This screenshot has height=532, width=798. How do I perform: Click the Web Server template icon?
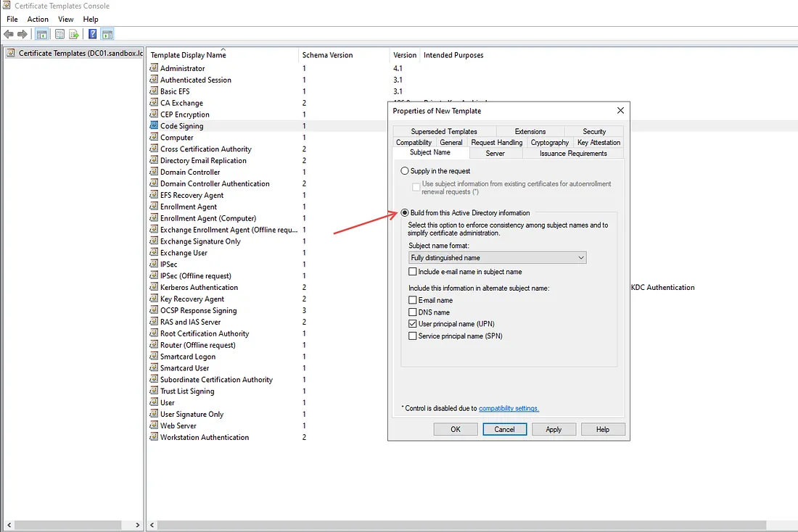[154, 425]
